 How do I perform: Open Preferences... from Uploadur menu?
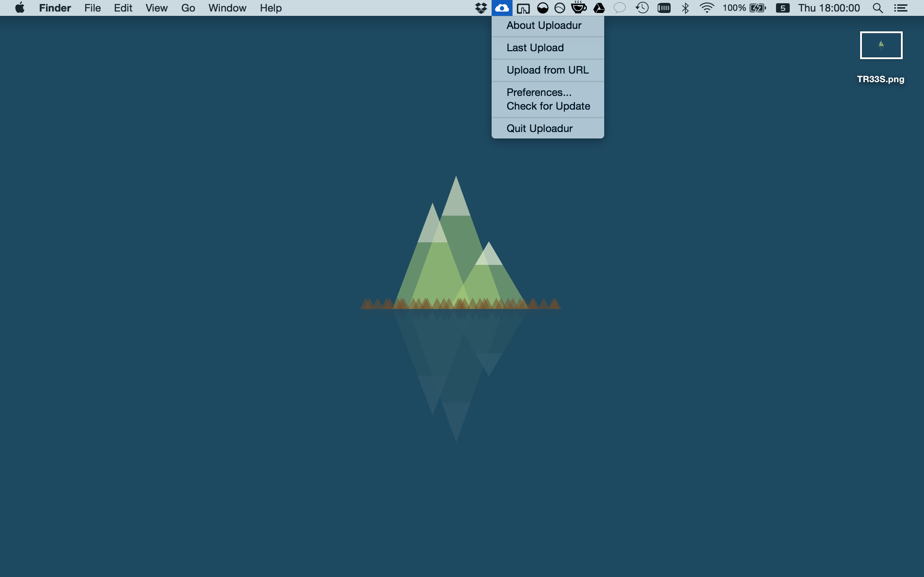(539, 92)
